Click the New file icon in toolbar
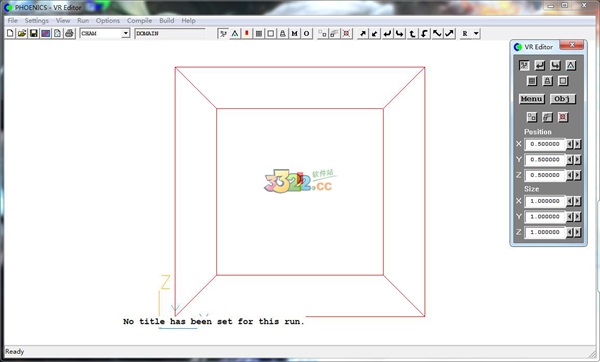This screenshot has height=362, width=600. (x=10, y=34)
